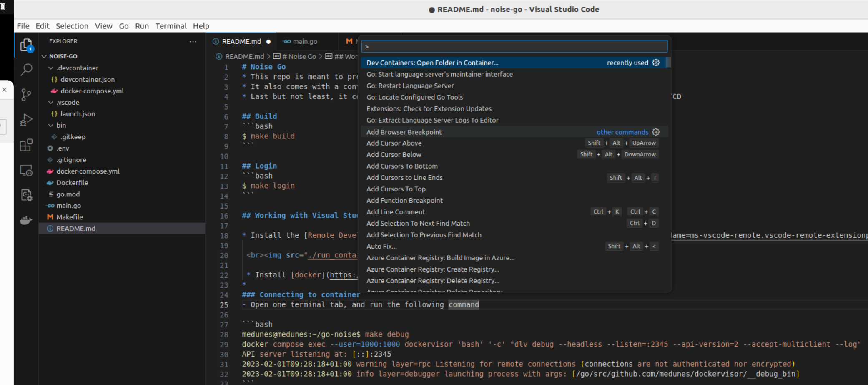
Task: Click unsaved dot on README.md tab
Action: pos(268,41)
